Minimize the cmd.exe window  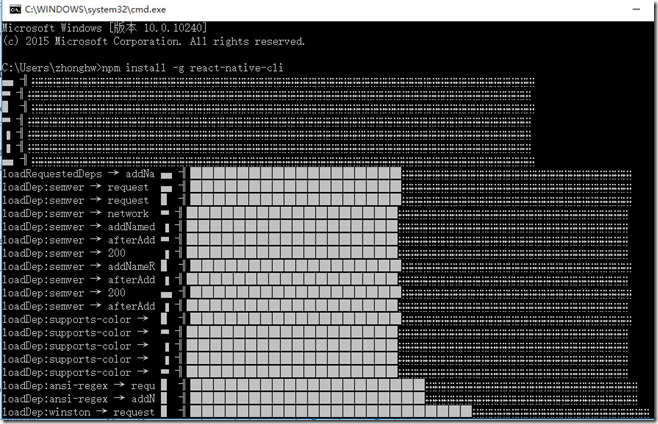pos(636,9)
